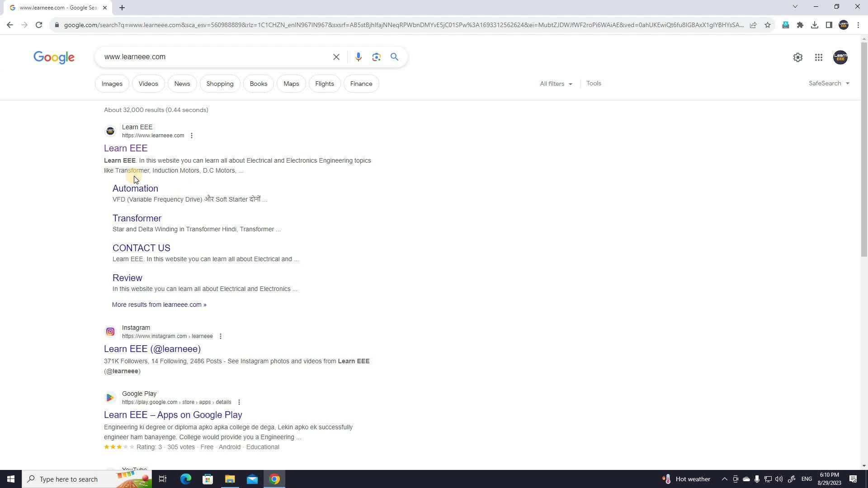Image resolution: width=868 pixels, height=488 pixels.
Task: Open more options for Google Play result
Action: click(x=239, y=402)
